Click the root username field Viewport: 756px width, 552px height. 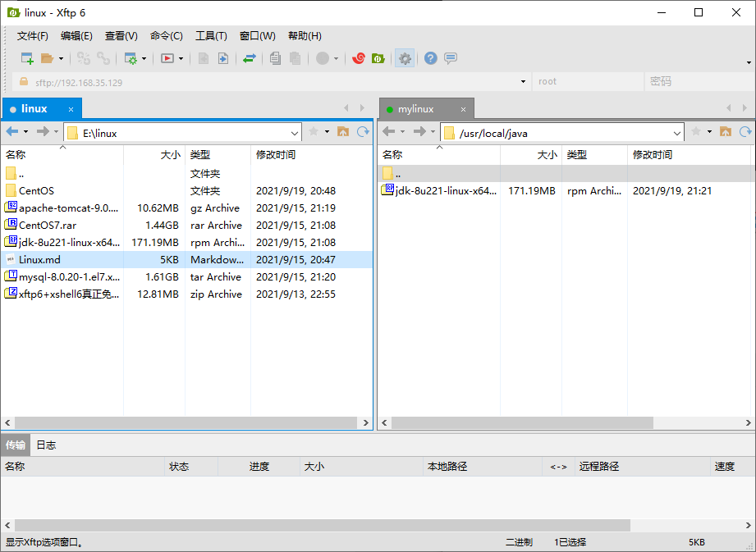click(x=588, y=82)
